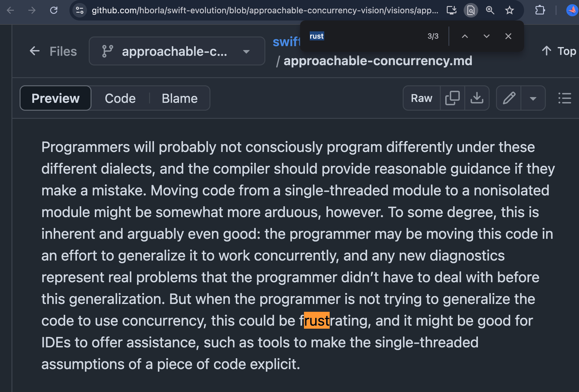This screenshot has height=392, width=579.
Task: Go back to Files list
Action: 53,51
